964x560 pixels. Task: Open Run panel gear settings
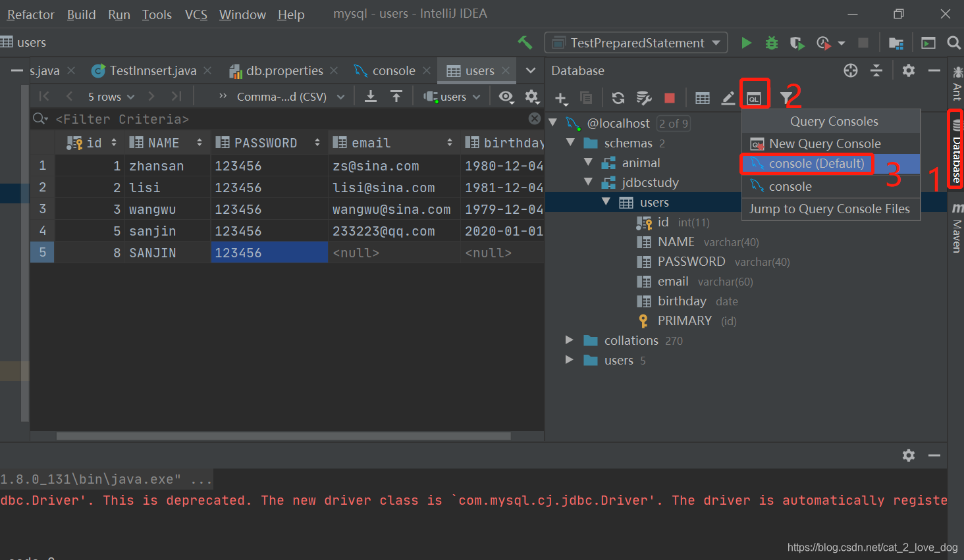(909, 455)
